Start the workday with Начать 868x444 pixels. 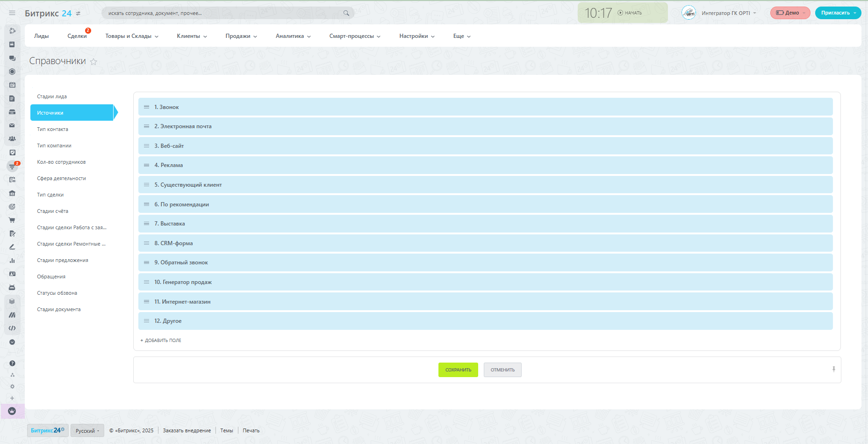[x=630, y=13]
